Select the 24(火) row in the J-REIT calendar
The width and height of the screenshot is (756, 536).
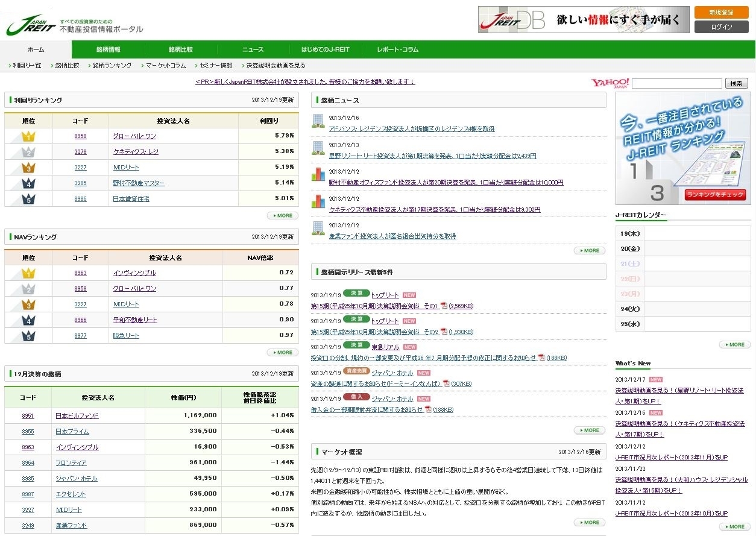click(683, 309)
